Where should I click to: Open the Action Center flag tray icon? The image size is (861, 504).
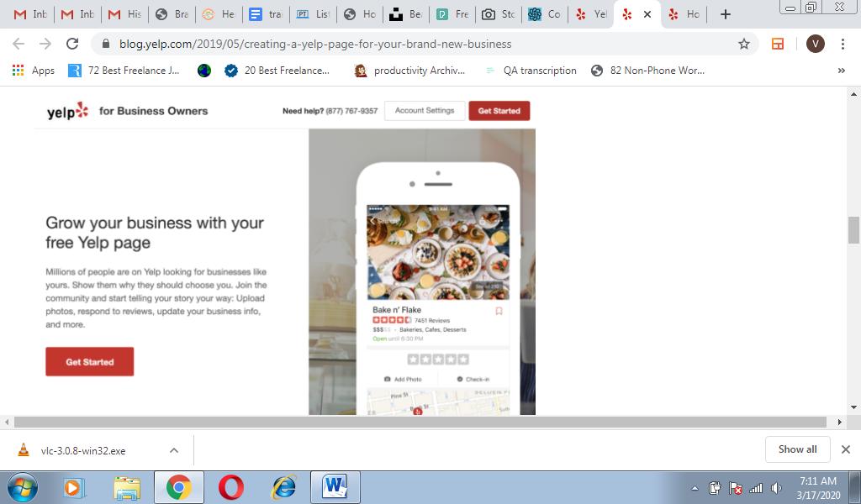click(735, 488)
